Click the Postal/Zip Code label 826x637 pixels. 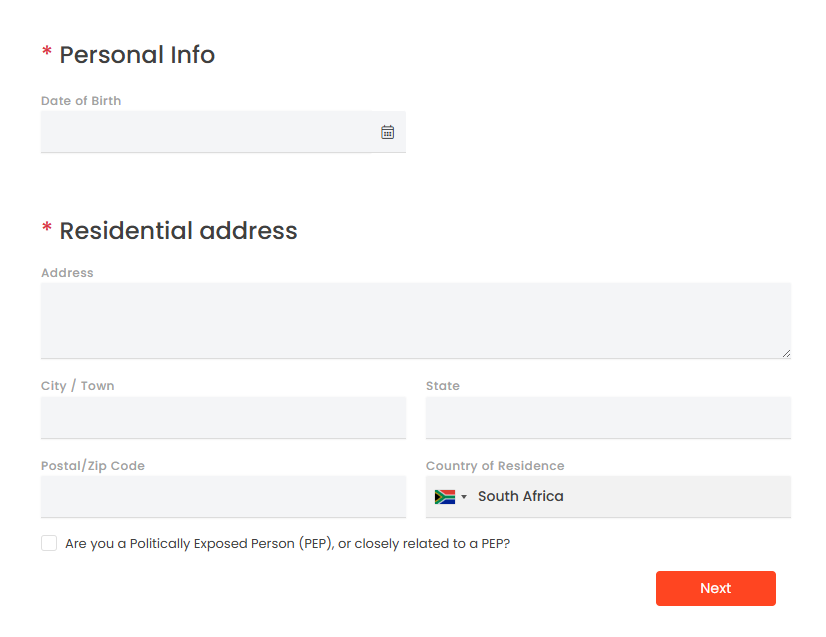tap(93, 466)
